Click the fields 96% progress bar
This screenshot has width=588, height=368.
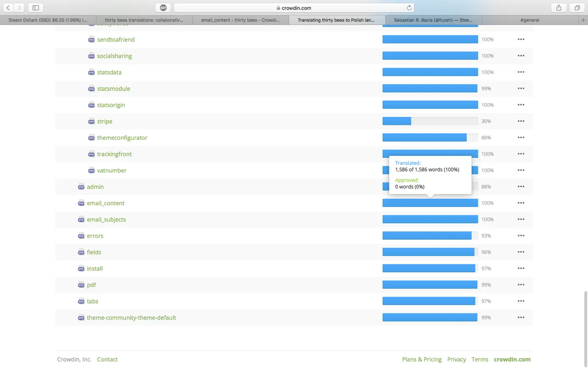(430, 252)
